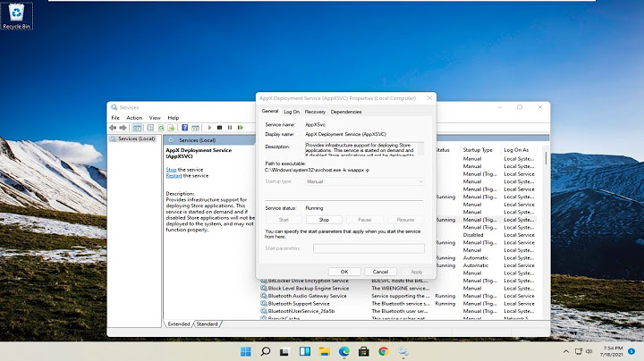This screenshot has width=644, height=361.
Task: Click the Stop the service link
Action: (x=171, y=170)
